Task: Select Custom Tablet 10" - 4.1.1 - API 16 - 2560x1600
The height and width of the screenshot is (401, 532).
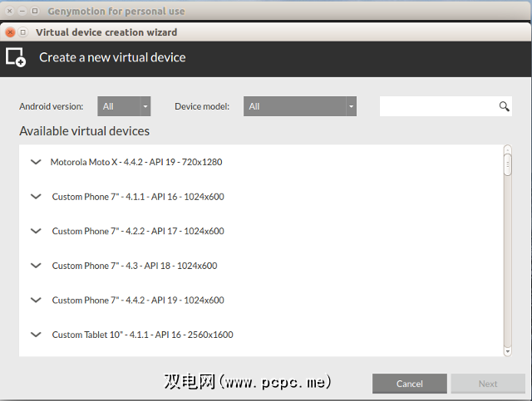Action: click(142, 335)
